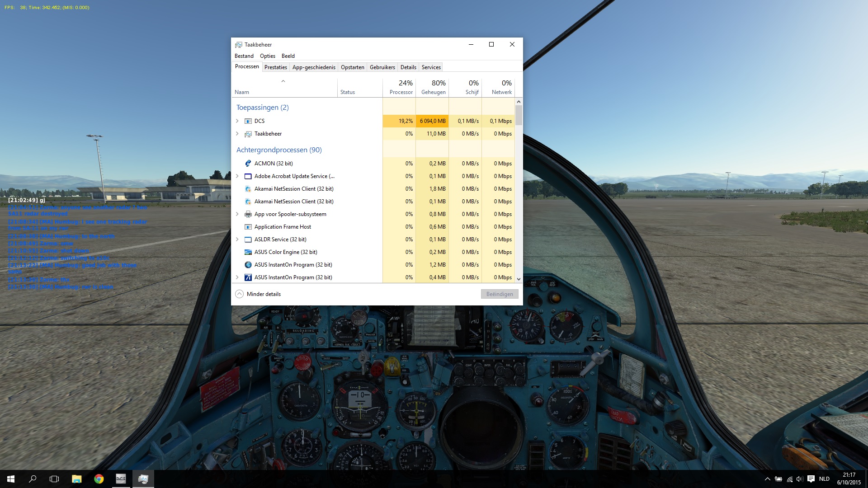Expand the last ASUS InstantOn Program entry
Viewport: 868px width, 488px height.
pos(237,277)
